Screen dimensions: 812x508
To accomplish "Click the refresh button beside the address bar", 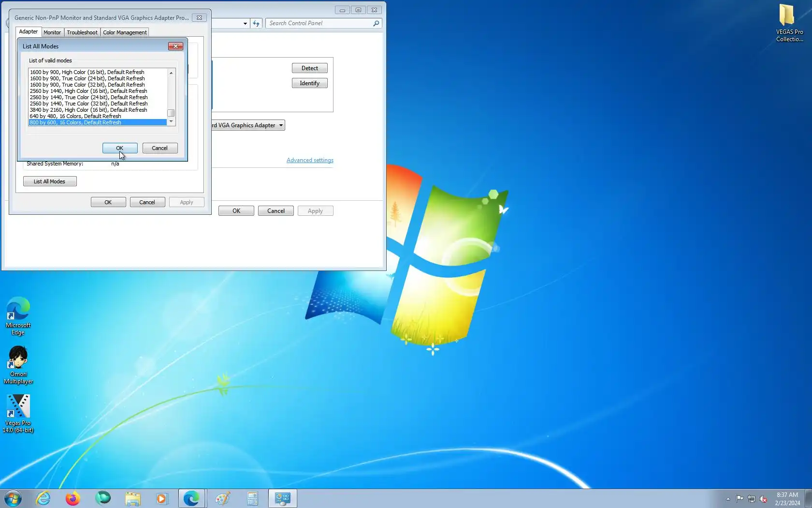I will point(256,23).
